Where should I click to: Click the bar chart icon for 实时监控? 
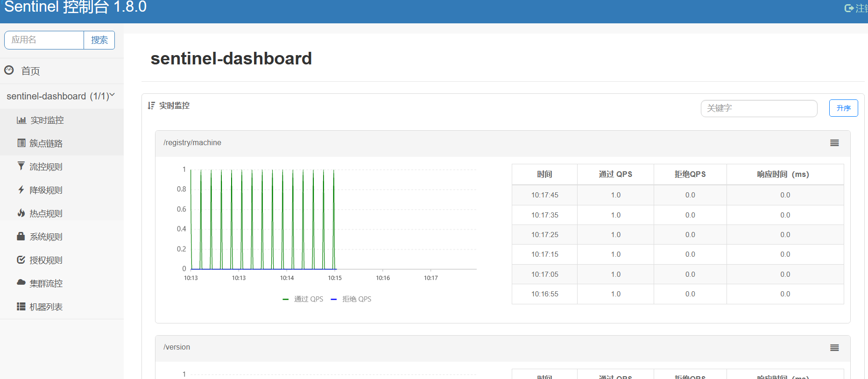21,120
